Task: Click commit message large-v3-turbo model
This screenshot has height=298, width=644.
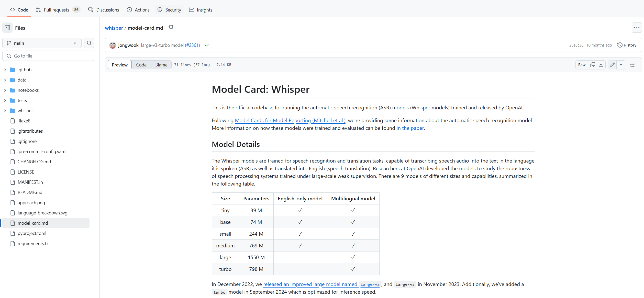Action: coord(162,45)
